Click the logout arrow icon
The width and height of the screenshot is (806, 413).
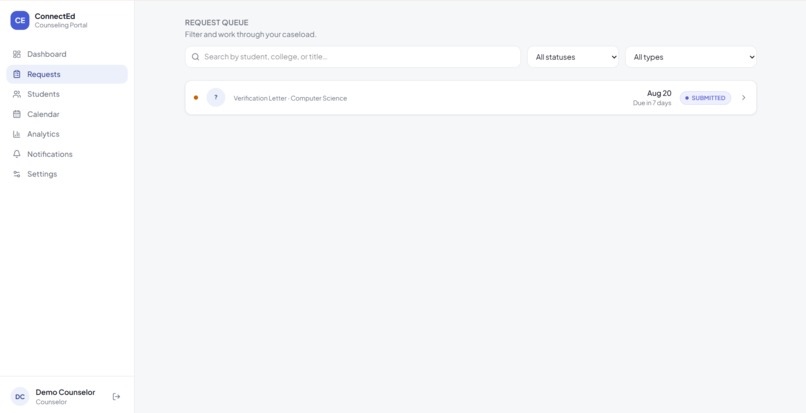point(116,397)
